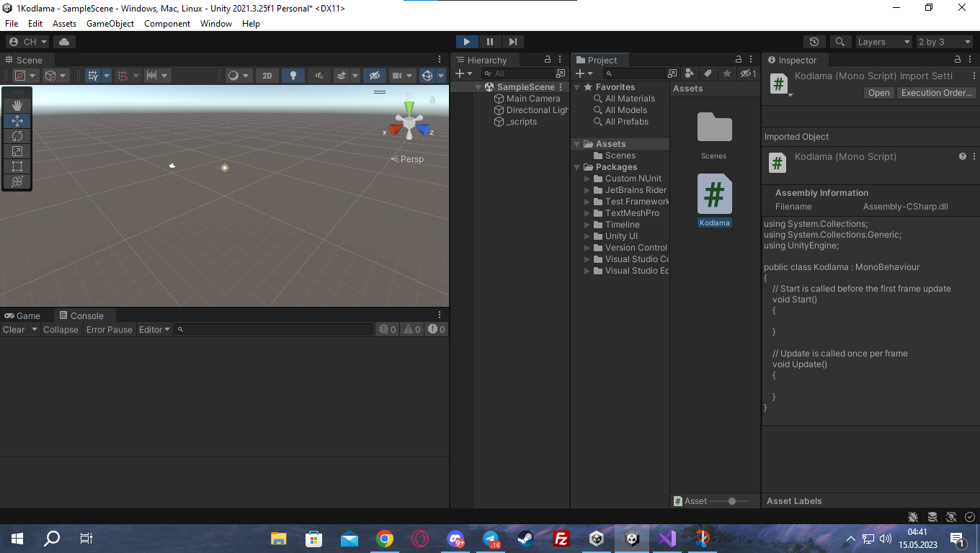The image size is (980, 553).
Task: Open the Project search window icon
Action: 672,73
